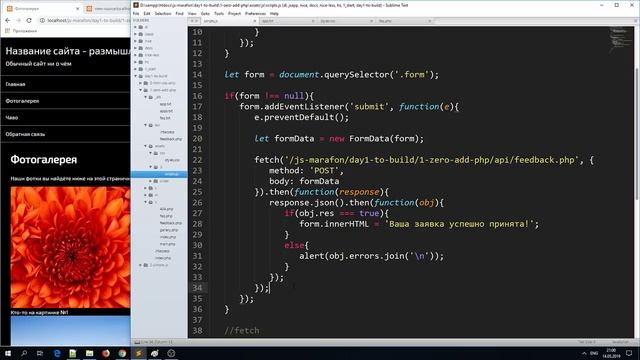
Task: Click the minimap in the editor
Action: pyautogui.click(x=620, y=40)
